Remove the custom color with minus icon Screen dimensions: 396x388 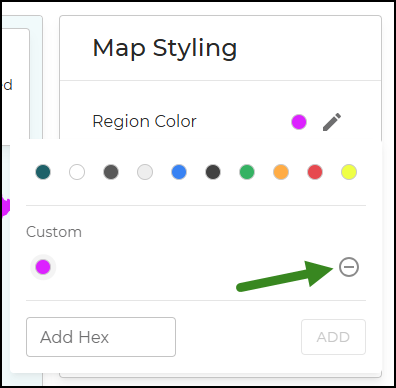pos(349,267)
